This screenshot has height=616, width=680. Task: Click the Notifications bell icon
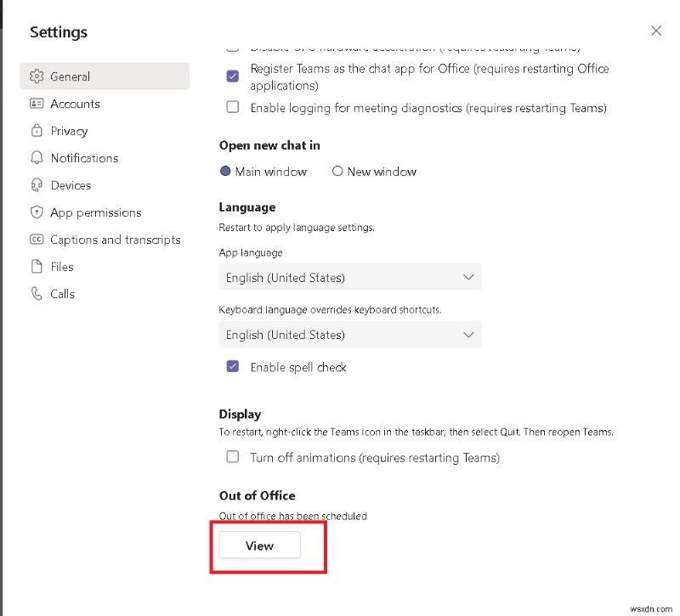(37, 158)
